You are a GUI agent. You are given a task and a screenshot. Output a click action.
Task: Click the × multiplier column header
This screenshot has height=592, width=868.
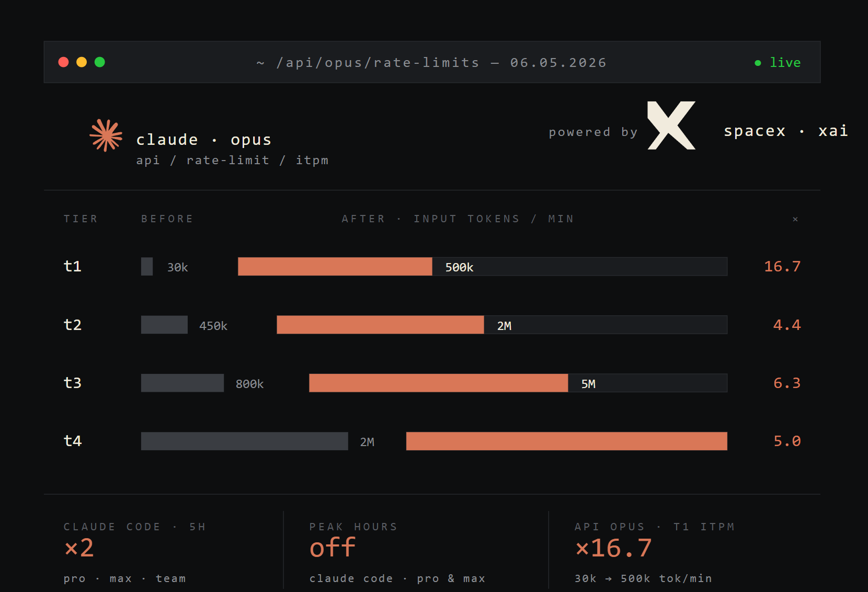[x=795, y=219]
